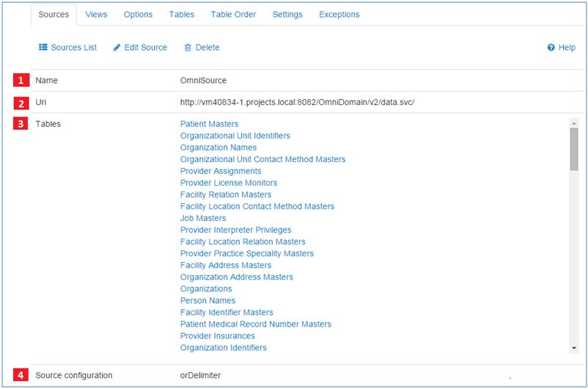
Task: Click the tables list scrollbar thumb
Action: pyautogui.click(x=574, y=148)
